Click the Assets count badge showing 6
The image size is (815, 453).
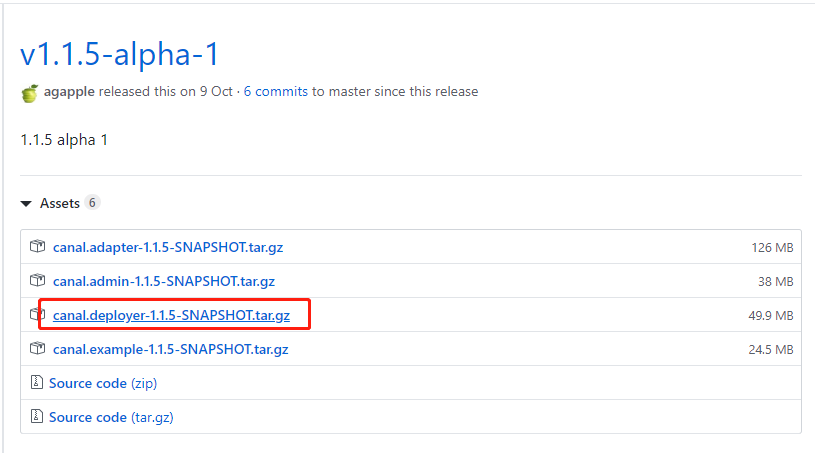[92, 203]
